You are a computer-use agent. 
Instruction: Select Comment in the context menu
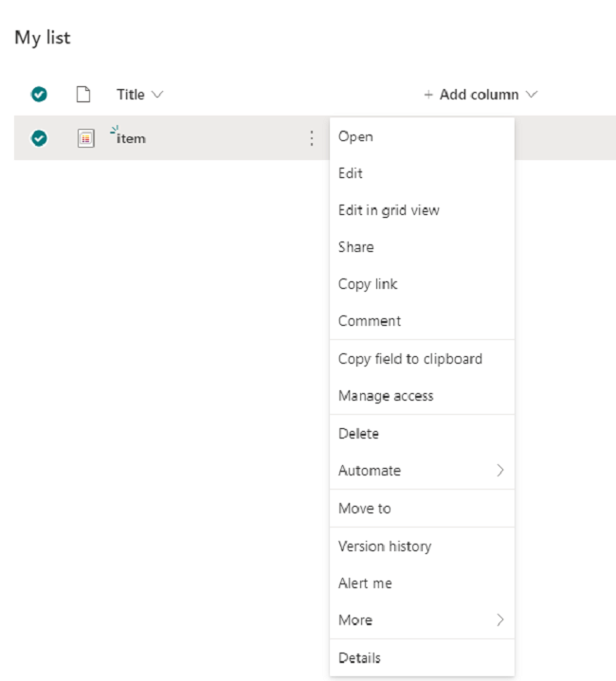click(x=423, y=321)
